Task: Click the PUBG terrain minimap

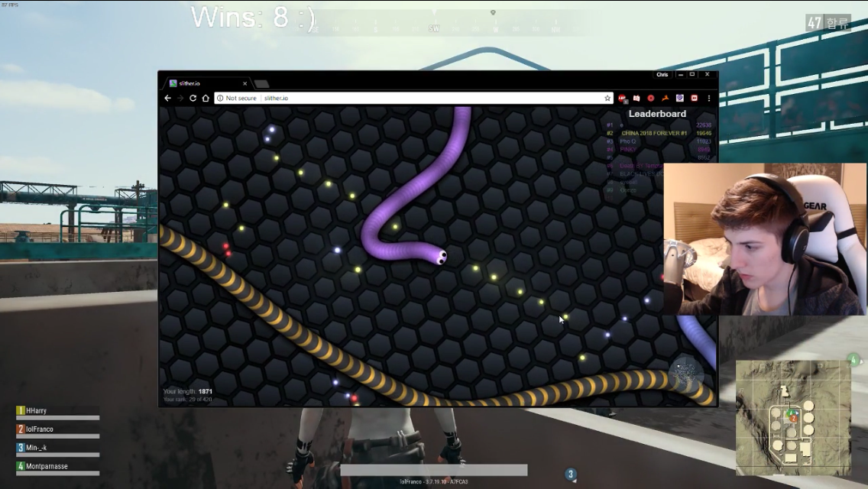Action: point(793,418)
